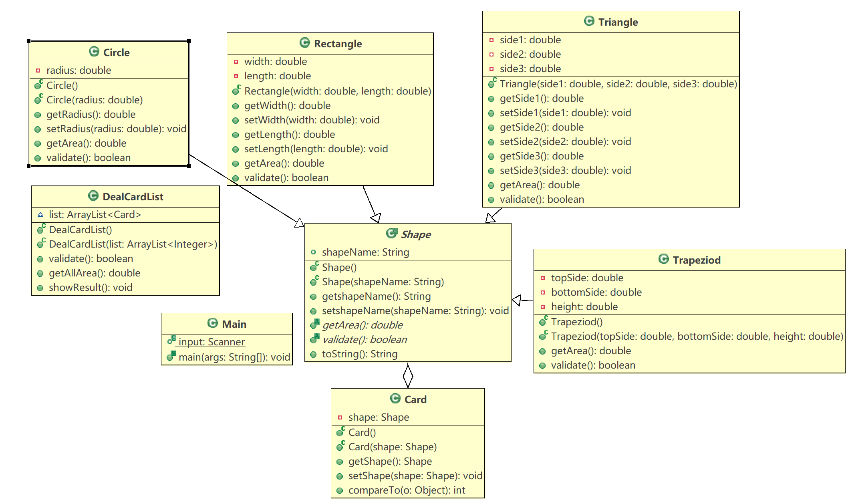Click the abstract method icon beside getArea() in Shape

[315, 324]
